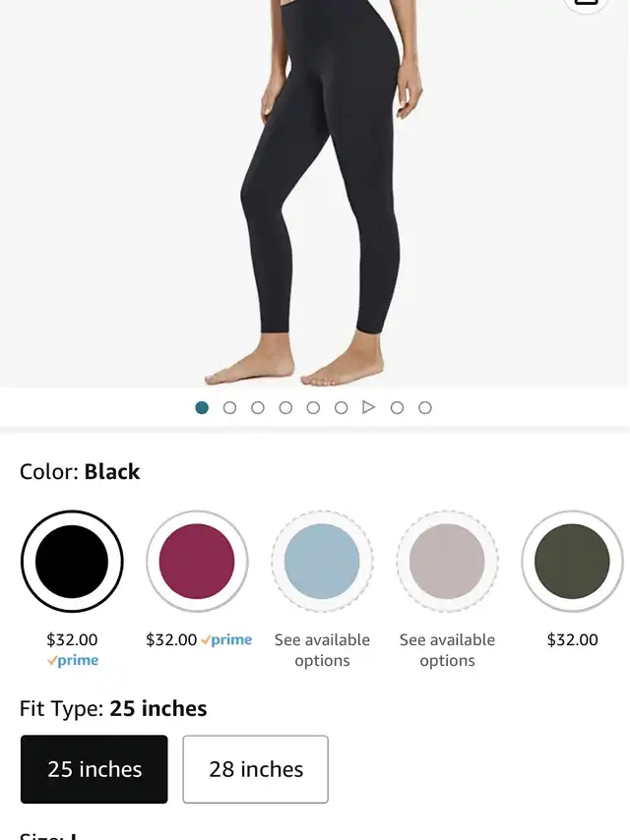630x840 pixels.
Task: Go to the second image dot
Action: 229,407
